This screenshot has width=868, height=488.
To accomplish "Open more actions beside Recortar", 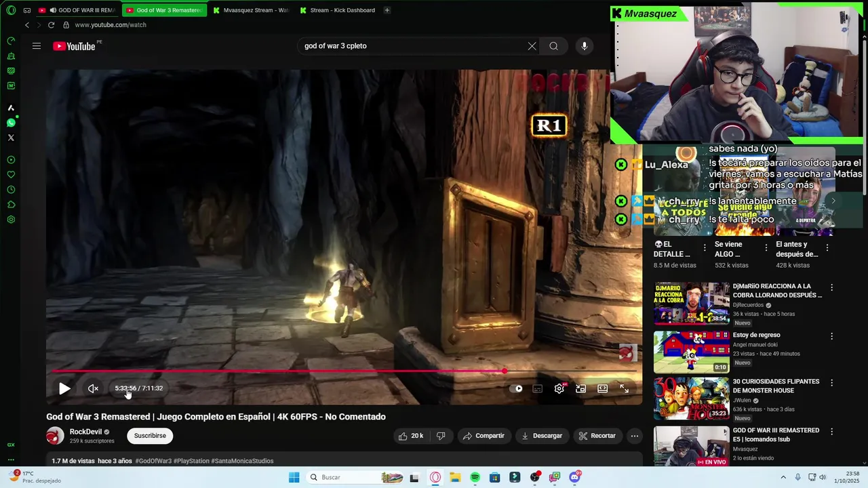I will 635,436.
